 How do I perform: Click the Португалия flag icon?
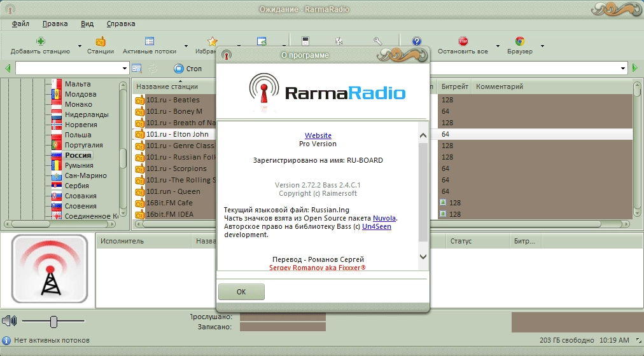click(57, 145)
